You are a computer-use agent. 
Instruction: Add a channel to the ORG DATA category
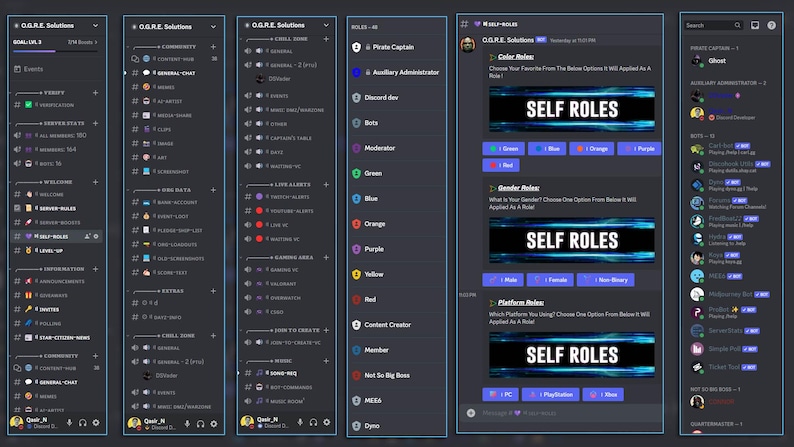tap(213, 190)
